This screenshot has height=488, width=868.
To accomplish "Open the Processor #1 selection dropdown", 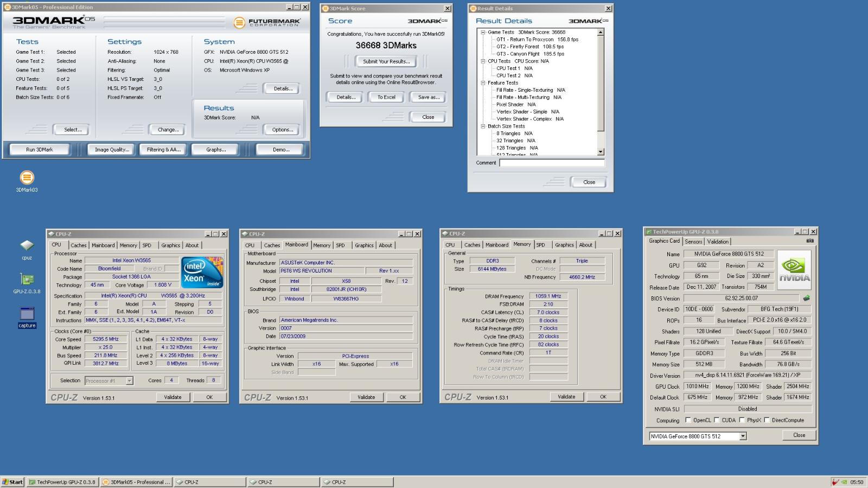I will click(129, 381).
